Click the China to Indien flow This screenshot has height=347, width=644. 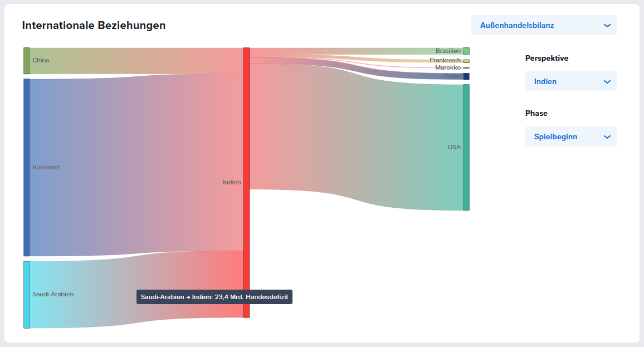tap(134, 61)
